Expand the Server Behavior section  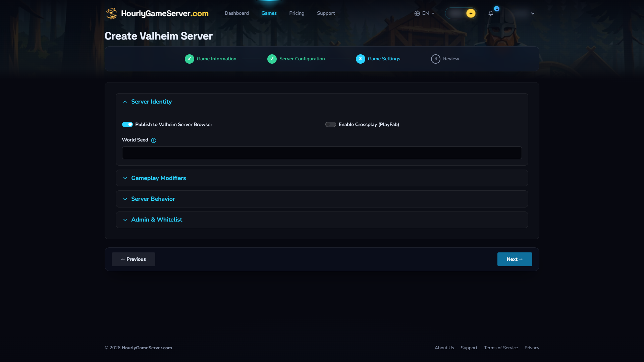click(x=322, y=199)
